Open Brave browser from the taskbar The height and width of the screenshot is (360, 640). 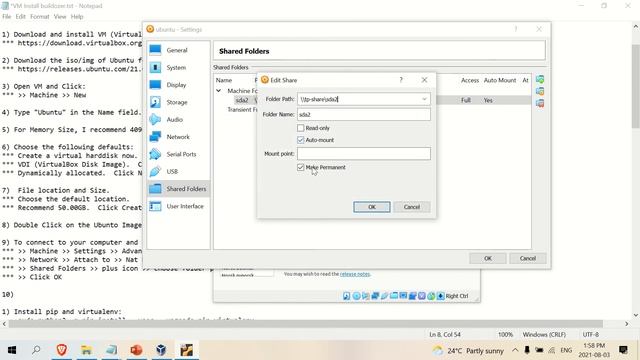tap(62, 350)
